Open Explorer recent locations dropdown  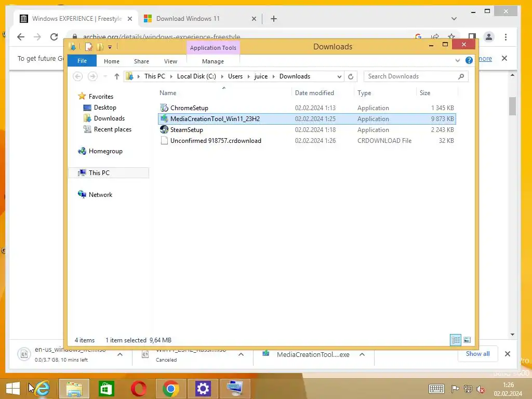pyautogui.click(x=105, y=76)
